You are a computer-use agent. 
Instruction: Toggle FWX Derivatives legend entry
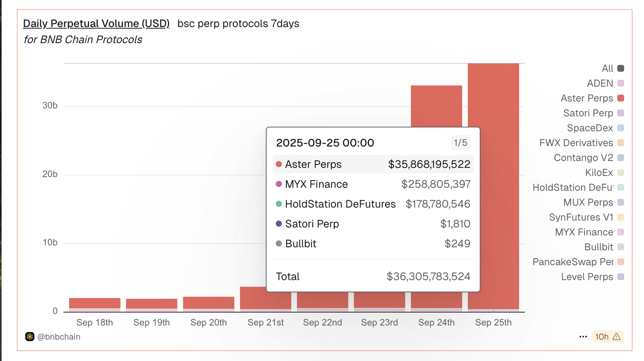[x=581, y=143]
